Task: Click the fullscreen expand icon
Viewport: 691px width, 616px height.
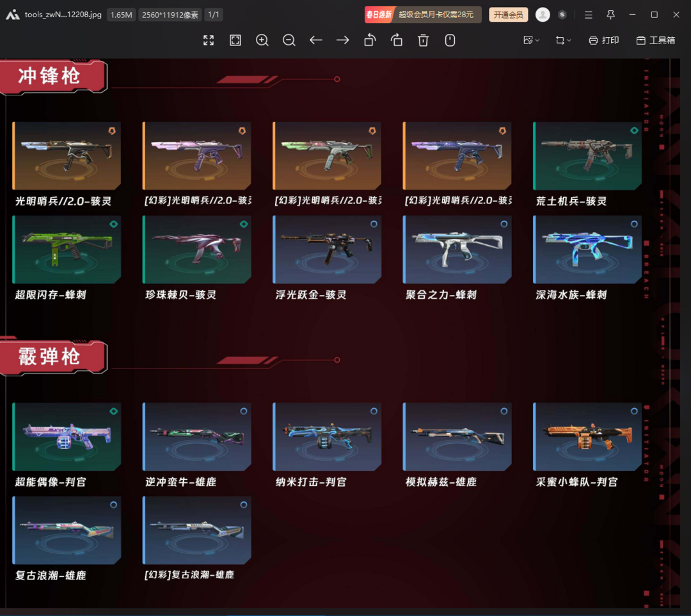Action: (x=209, y=40)
